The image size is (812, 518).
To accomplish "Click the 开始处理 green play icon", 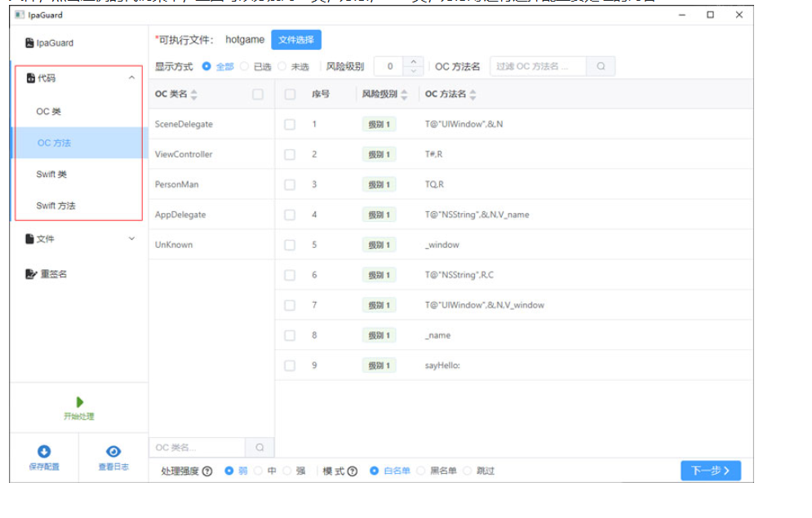I will click(79, 401).
